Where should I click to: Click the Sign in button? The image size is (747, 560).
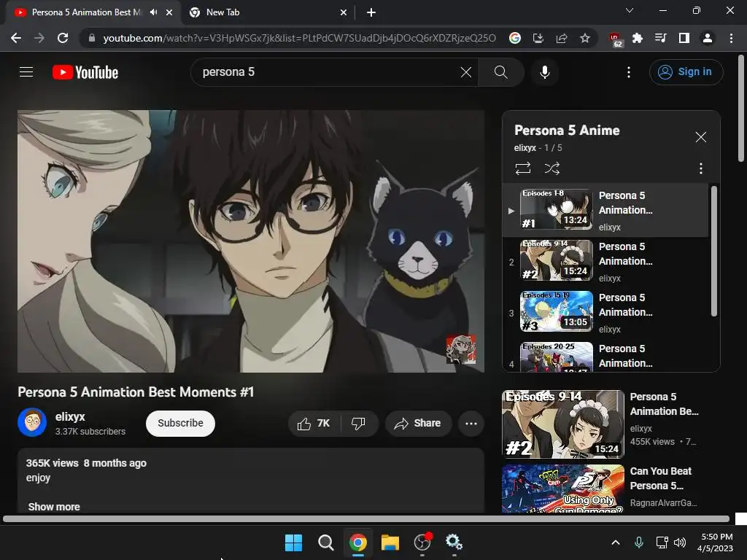click(x=686, y=72)
